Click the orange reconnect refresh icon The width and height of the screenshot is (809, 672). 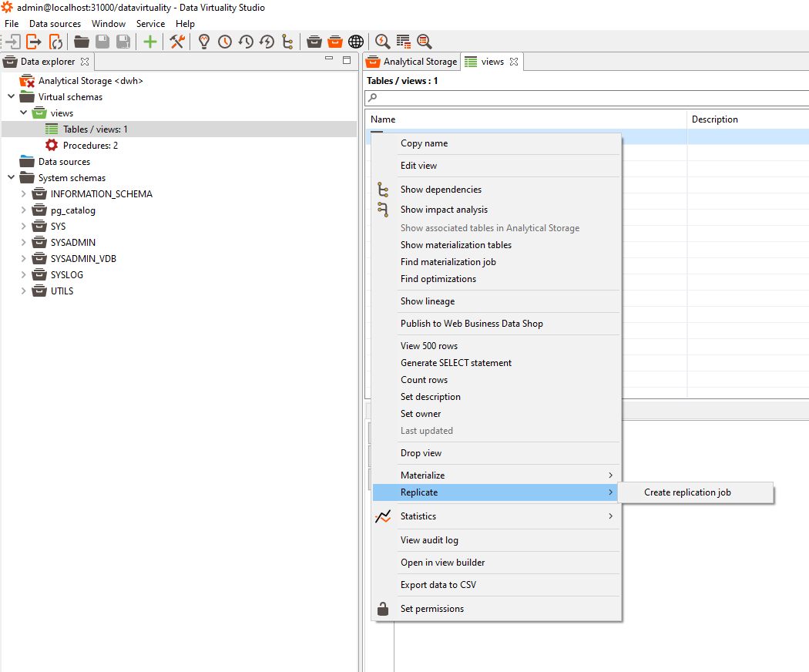pyautogui.click(x=55, y=42)
